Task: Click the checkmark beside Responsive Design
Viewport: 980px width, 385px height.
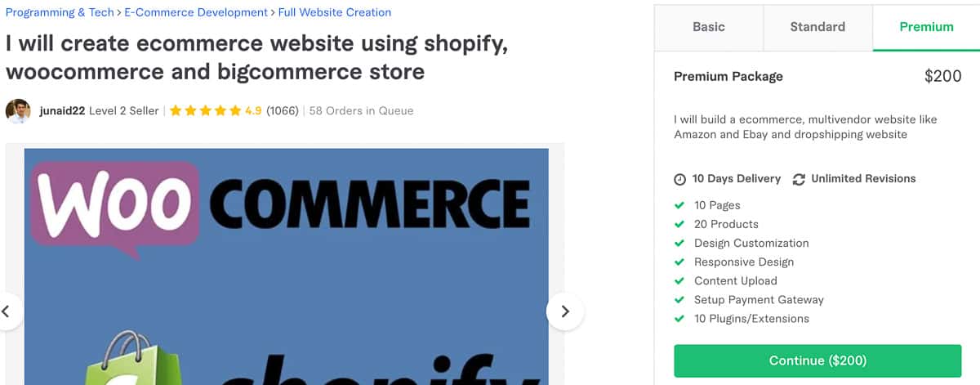Action: 679,262
